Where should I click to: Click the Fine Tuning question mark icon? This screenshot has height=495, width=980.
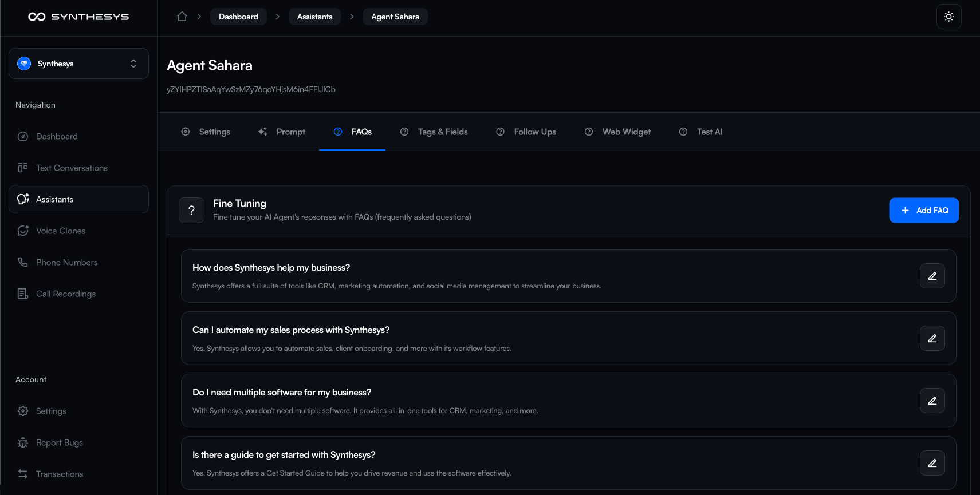coord(192,210)
